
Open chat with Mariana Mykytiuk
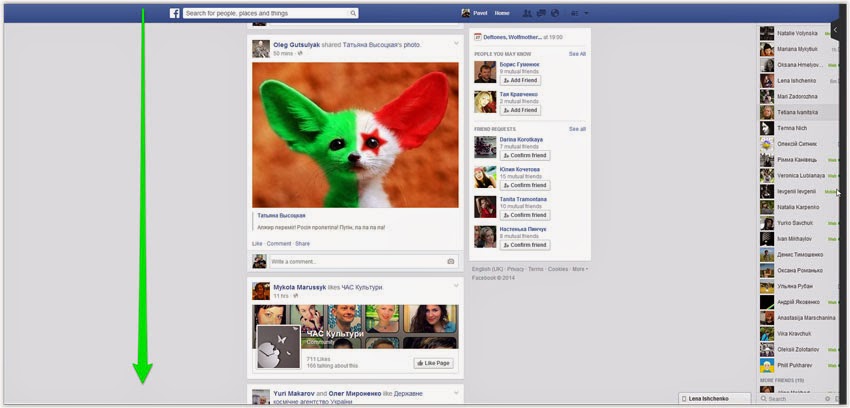[797, 49]
